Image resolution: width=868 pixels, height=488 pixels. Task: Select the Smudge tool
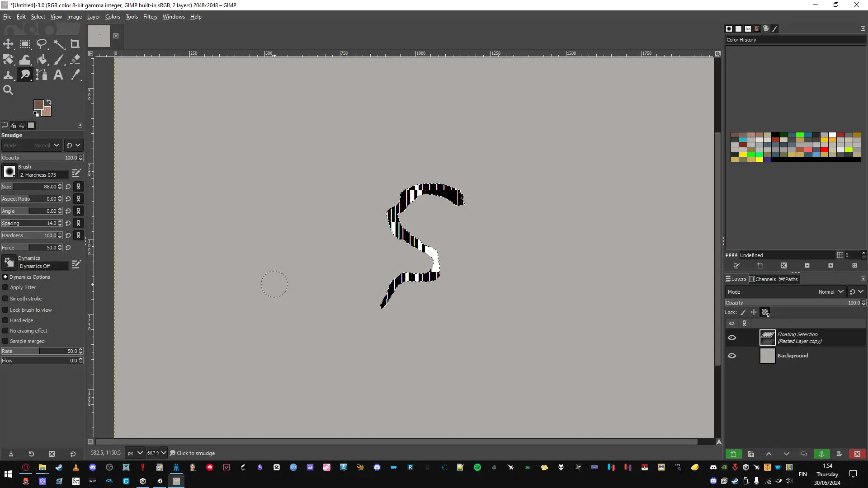point(25,75)
